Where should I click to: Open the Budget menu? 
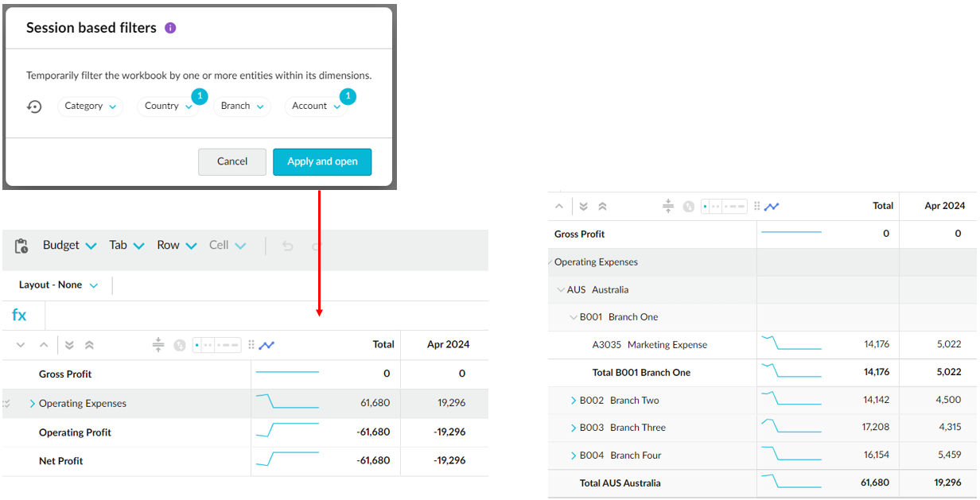point(69,246)
